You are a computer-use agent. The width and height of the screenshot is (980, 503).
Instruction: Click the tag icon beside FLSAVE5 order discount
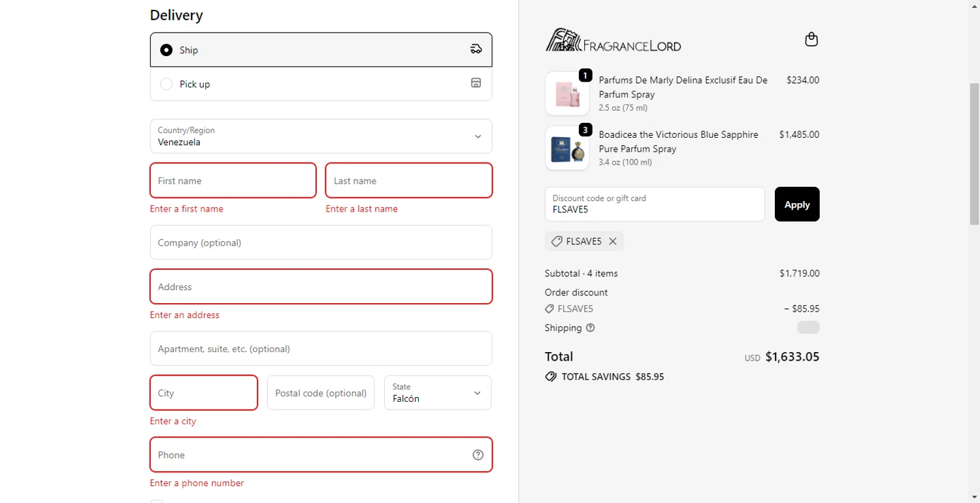pos(549,309)
